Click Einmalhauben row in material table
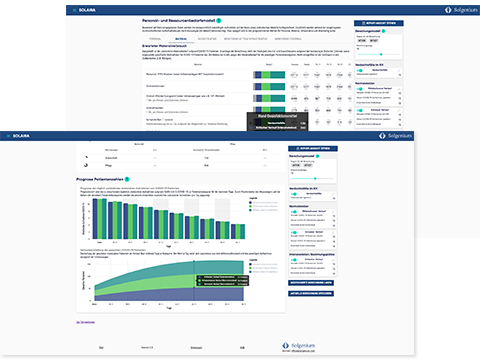This screenshot has width=480, height=360. click(x=247, y=110)
